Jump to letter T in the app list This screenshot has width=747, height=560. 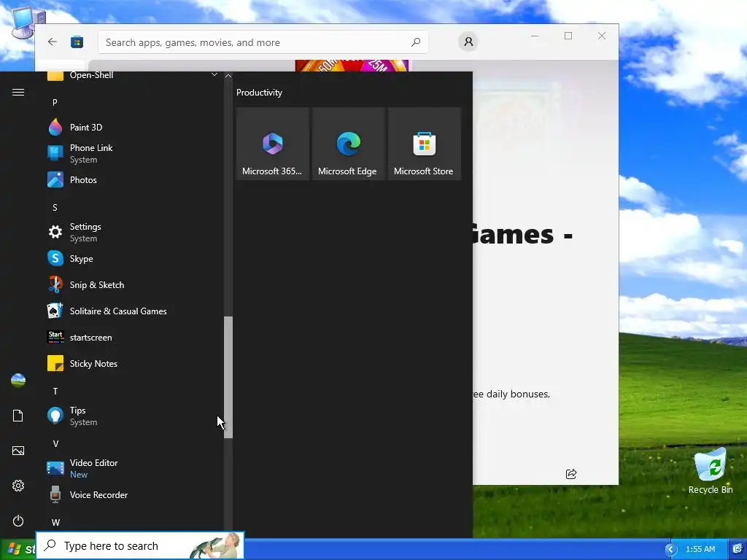pos(55,392)
